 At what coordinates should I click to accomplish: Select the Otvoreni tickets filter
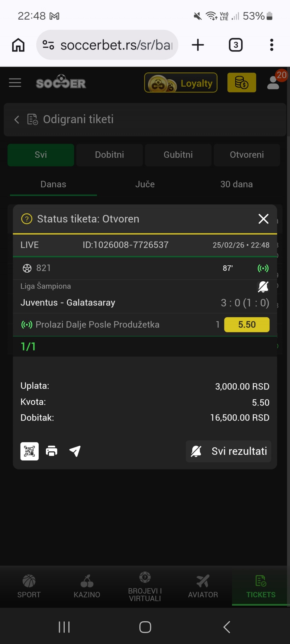[247, 155]
